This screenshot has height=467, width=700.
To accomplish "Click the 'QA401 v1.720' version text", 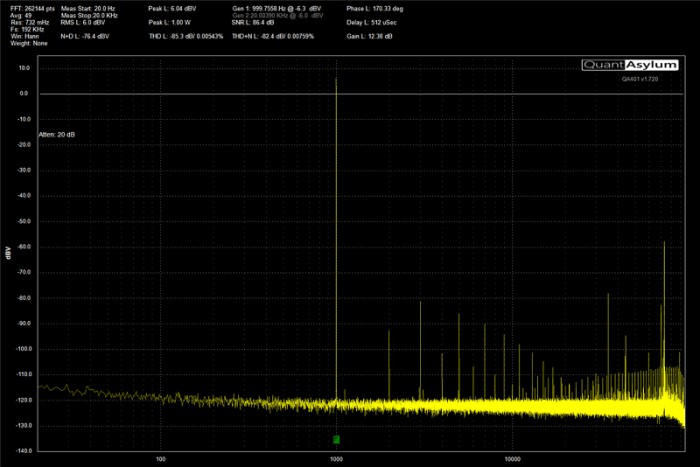I will pyautogui.click(x=640, y=79).
